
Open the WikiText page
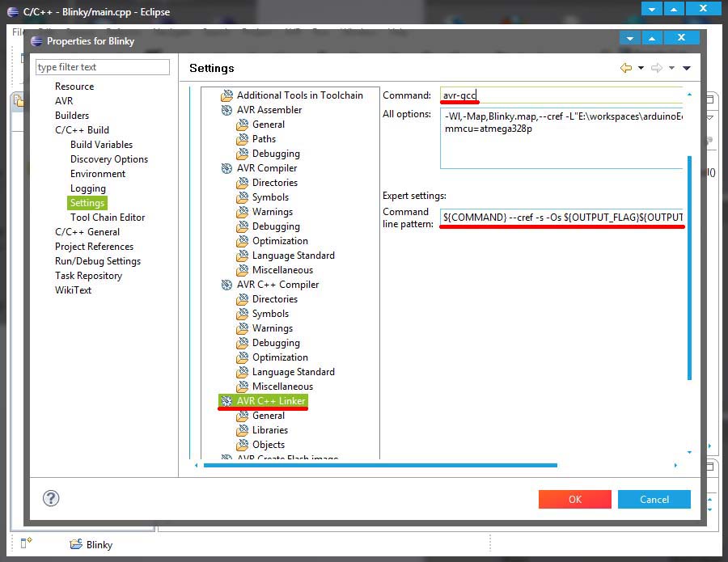point(74,290)
